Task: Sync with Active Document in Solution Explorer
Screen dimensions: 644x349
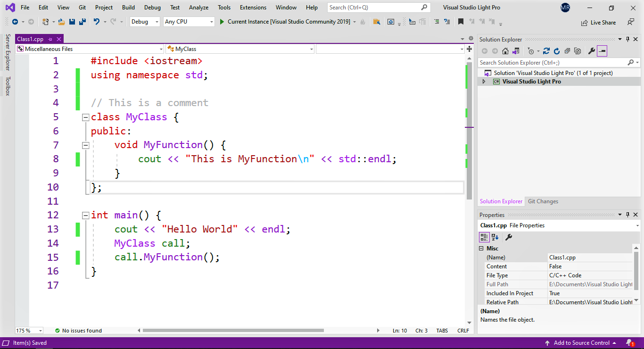Action: (546, 51)
